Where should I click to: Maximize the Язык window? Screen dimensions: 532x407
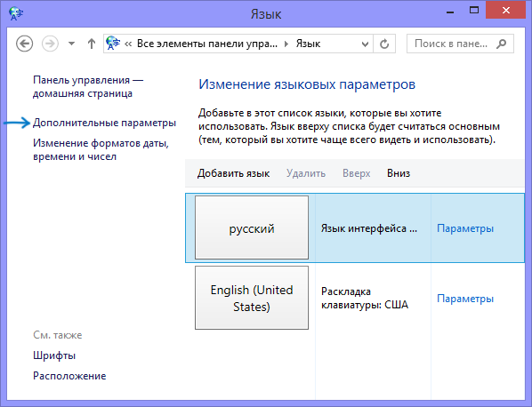coord(474,11)
